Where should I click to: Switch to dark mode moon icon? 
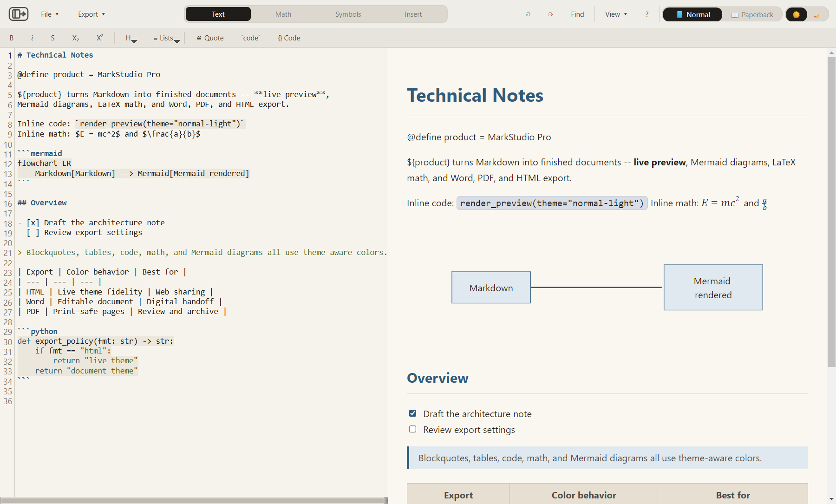pyautogui.click(x=817, y=14)
